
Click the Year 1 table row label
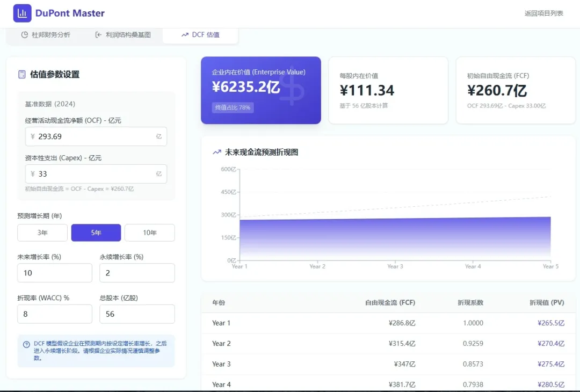pos(221,323)
